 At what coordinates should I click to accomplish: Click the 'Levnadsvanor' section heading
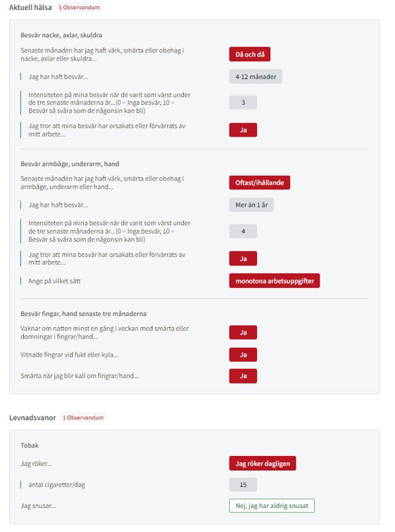point(32,418)
